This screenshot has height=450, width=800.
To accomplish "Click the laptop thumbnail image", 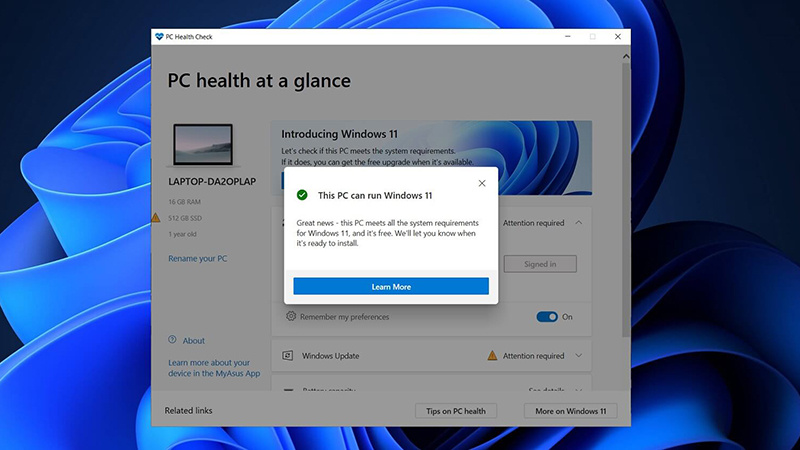I will pos(203,145).
